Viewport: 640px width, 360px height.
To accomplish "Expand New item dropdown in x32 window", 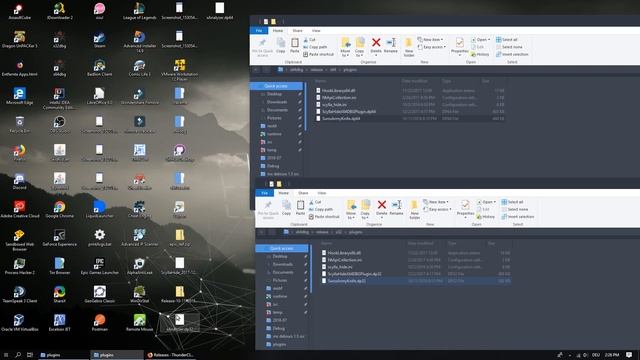I will (436, 202).
